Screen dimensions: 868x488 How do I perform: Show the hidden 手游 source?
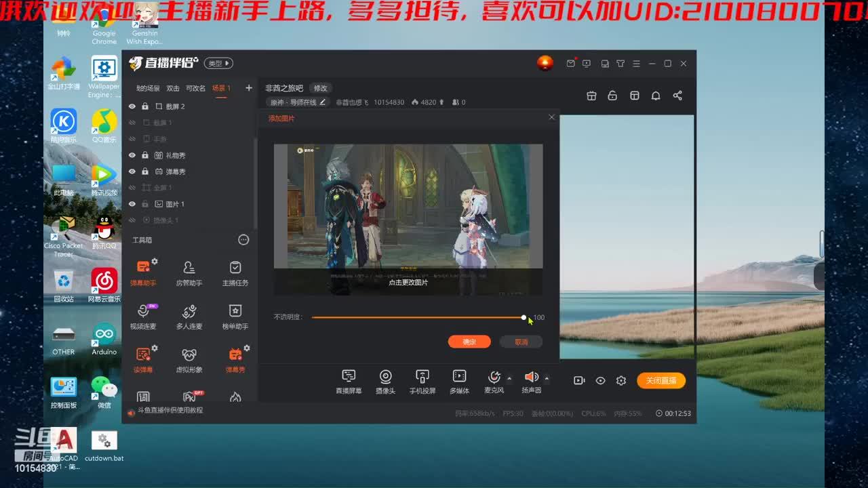pyautogui.click(x=132, y=139)
